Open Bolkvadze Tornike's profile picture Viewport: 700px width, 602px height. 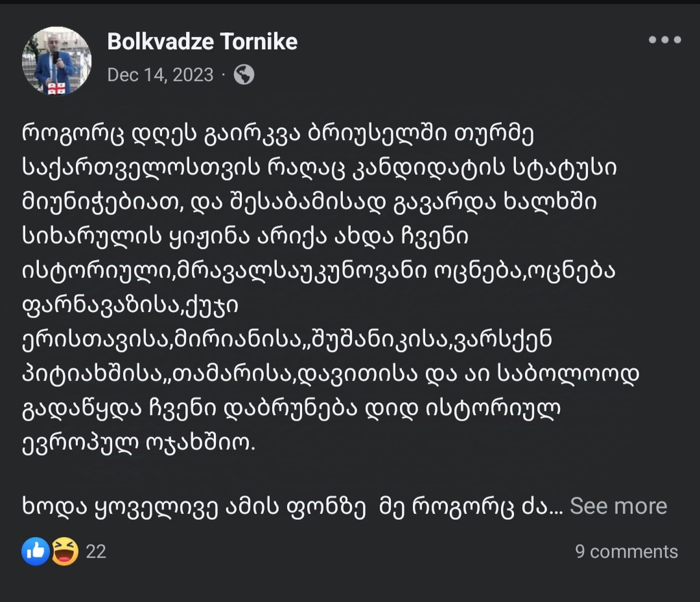click(57, 61)
